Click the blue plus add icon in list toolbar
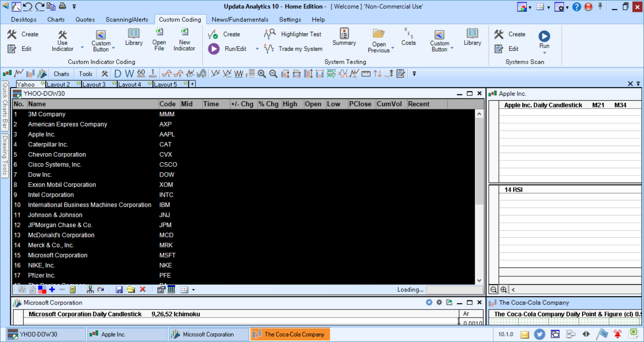Viewport: 644px width, 342px height. [x=52, y=289]
